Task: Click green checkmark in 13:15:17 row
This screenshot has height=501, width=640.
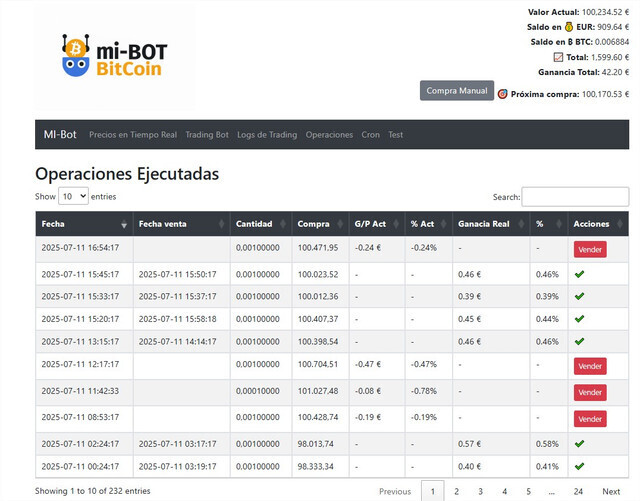Action: click(x=579, y=341)
